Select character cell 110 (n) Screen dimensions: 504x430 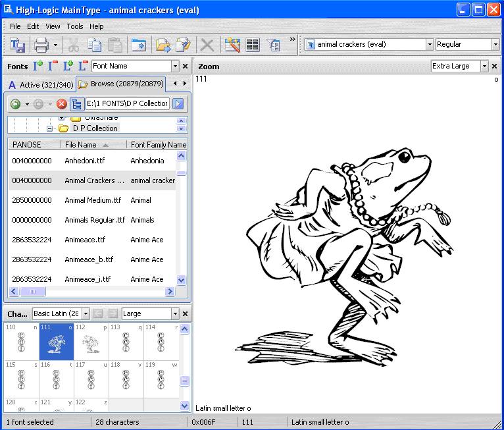click(22, 342)
